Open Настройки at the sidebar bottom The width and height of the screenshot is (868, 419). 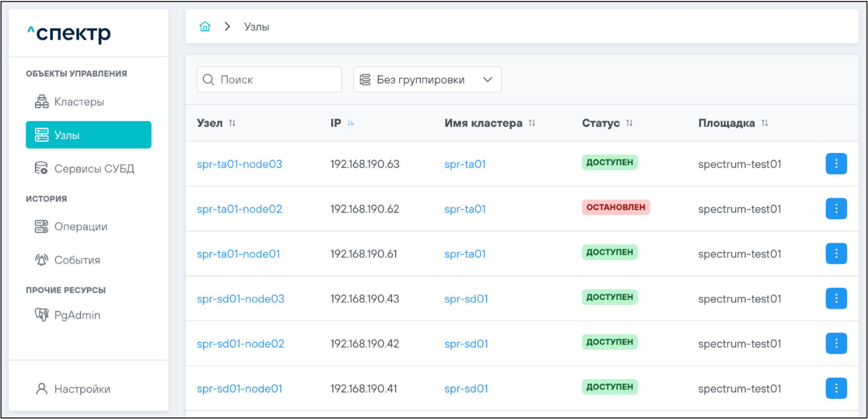click(82, 389)
